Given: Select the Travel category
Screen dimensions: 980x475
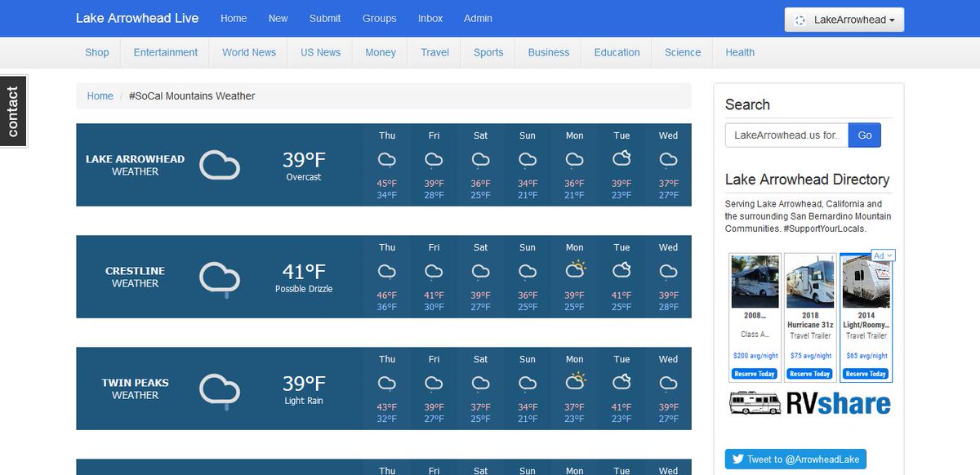Looking at the screenshot, I should click(x=435, y=52).
